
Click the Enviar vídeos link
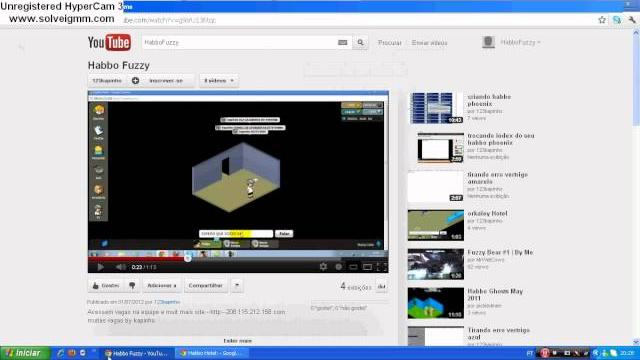[429, 42]
